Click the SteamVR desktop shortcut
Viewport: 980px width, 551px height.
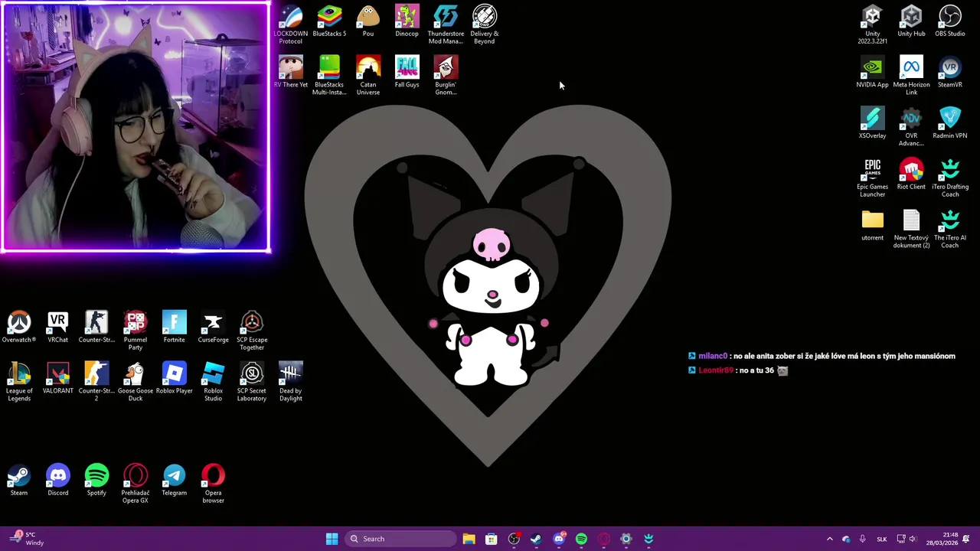click(950, 72)
